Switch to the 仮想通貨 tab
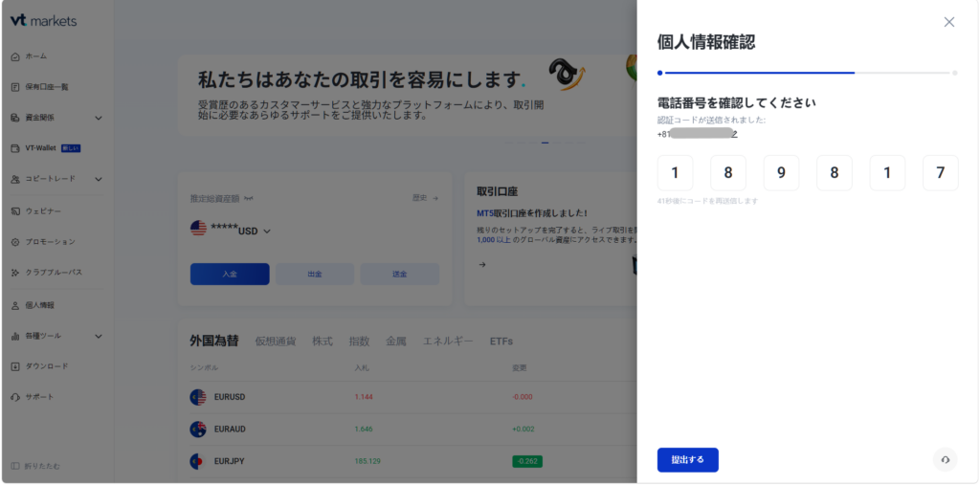Viewport: 980px width, 485px height. pyautogui.click(x=275, y=342)
